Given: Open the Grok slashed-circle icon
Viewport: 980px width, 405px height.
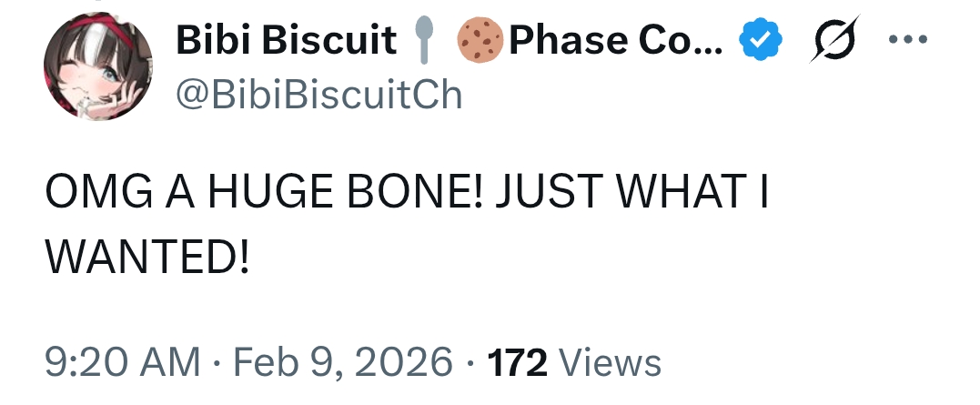Looking at the screenshot, I should click(x=834, y=39).
